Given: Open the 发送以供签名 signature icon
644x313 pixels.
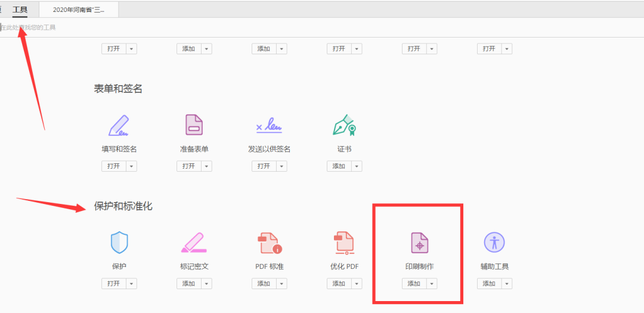Looking at the screenshot, I should 269,125.
